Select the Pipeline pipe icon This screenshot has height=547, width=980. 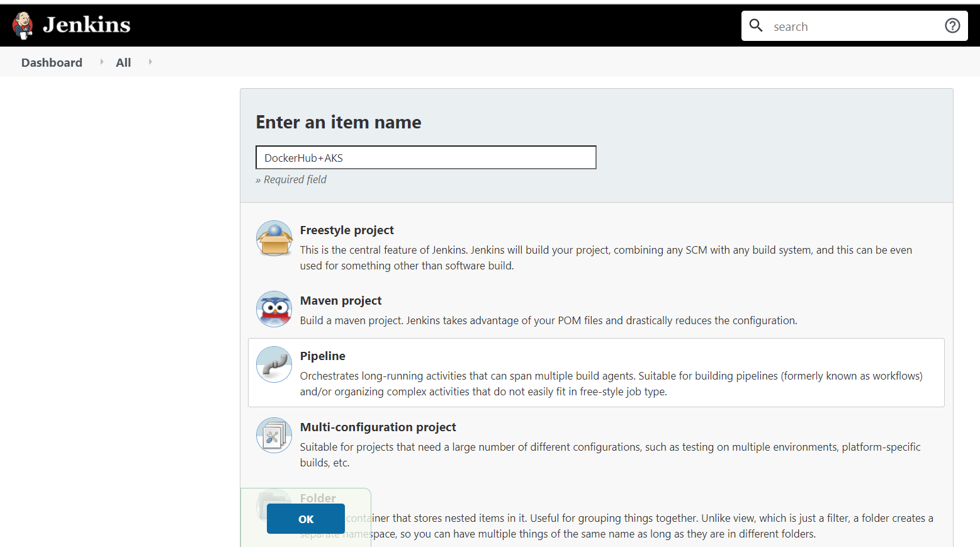pos(274,364)
